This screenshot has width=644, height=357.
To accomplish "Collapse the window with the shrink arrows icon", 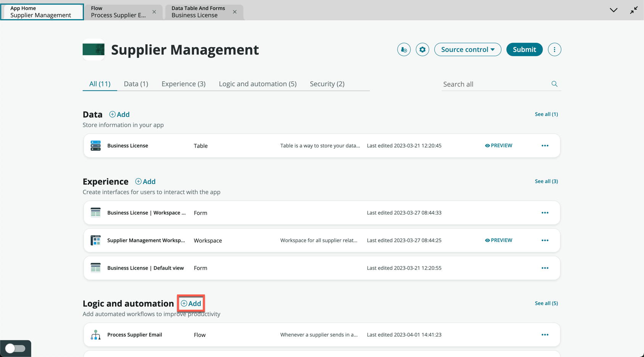I will [634, 10].
